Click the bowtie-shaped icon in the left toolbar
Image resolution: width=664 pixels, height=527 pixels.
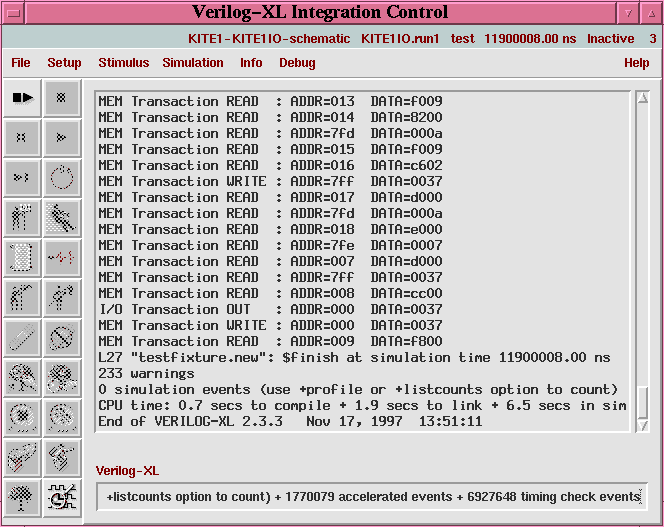[22, 137]
